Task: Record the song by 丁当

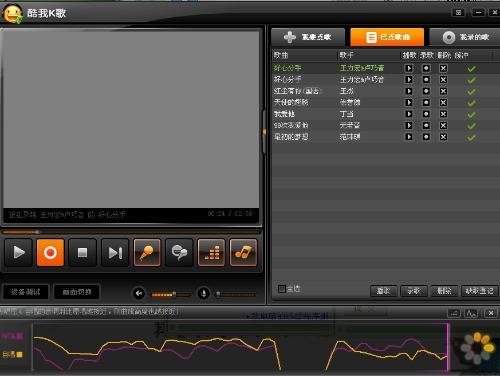Action: point(426,114)
